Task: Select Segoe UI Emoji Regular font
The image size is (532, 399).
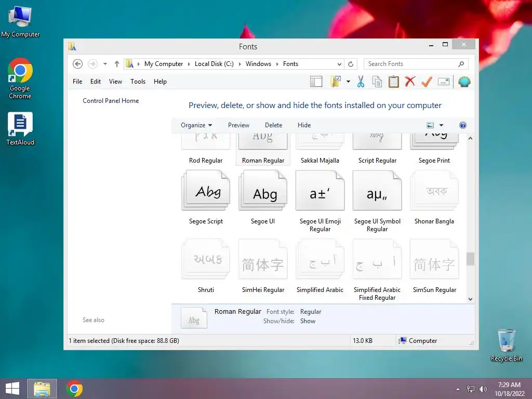Action: 320,201
